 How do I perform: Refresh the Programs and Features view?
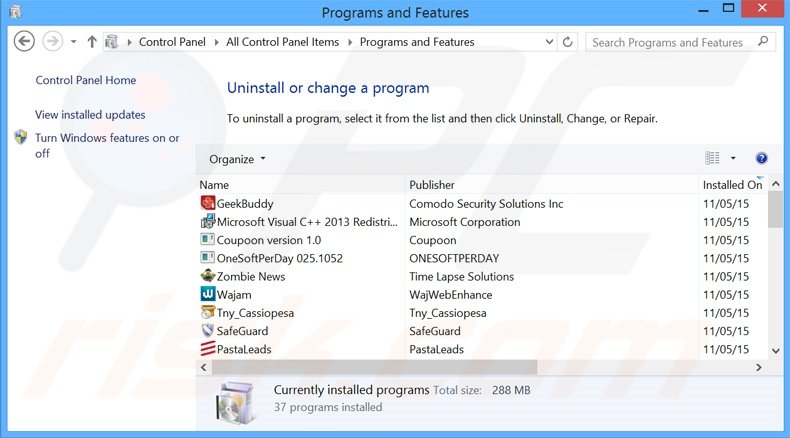[x=568, y=42]
